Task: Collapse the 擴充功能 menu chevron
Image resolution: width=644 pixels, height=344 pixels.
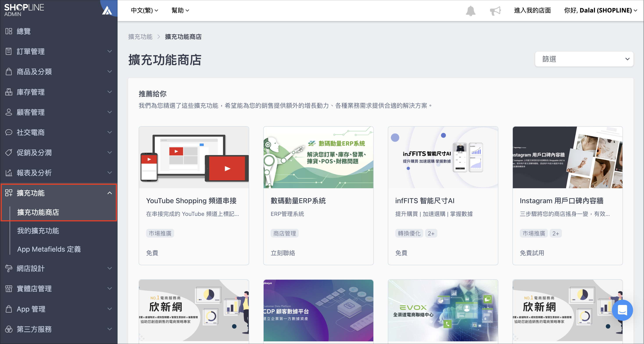Action: pos(109,193)
